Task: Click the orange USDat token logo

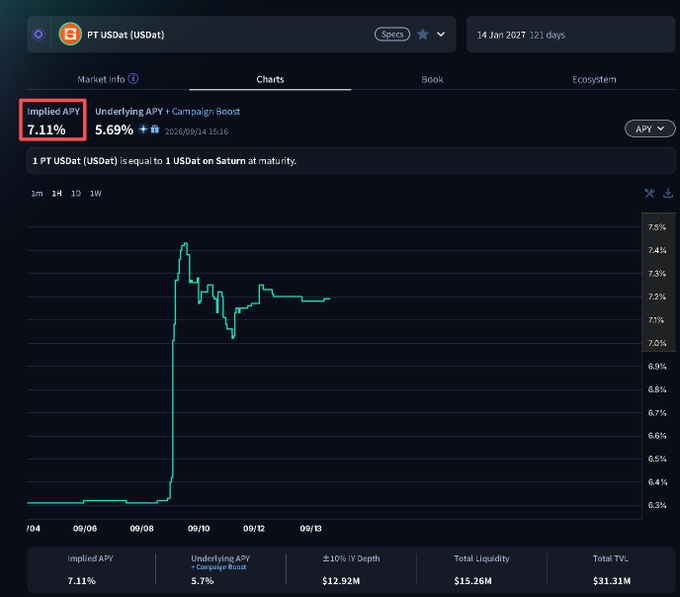Action: point(70,34)
